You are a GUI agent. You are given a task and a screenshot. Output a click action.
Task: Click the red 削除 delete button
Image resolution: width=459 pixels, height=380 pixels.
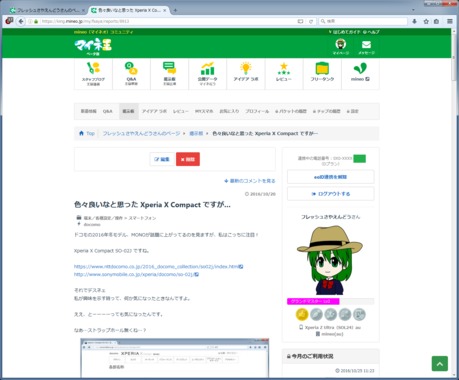[x=188, y=159]
